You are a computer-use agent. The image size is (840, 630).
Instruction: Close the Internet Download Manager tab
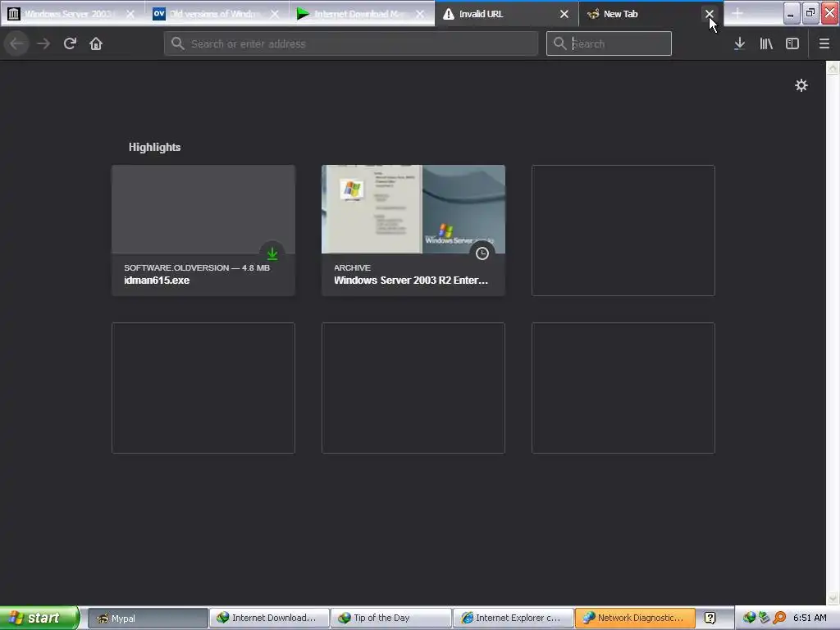(419, 14)
